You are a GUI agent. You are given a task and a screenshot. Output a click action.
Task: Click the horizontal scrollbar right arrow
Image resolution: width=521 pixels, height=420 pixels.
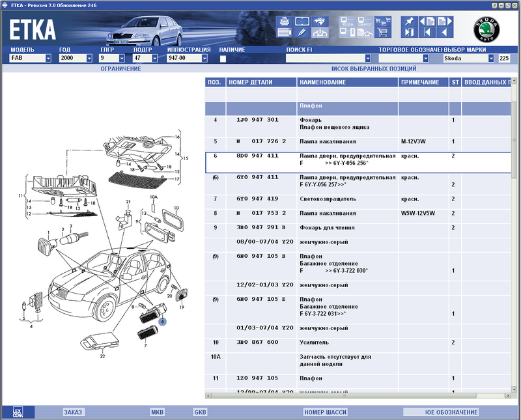pos(508,395)
